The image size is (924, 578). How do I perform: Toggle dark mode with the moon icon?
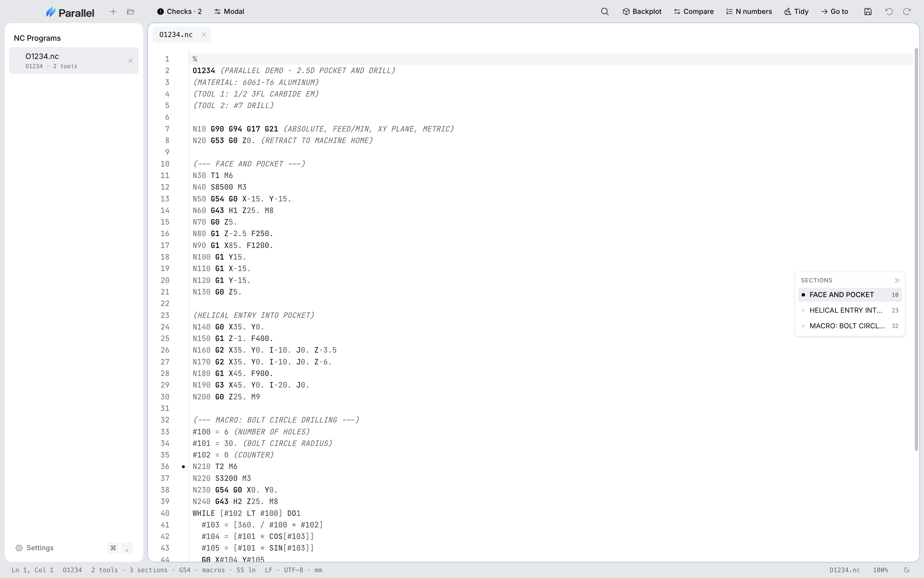pos(907,570)
